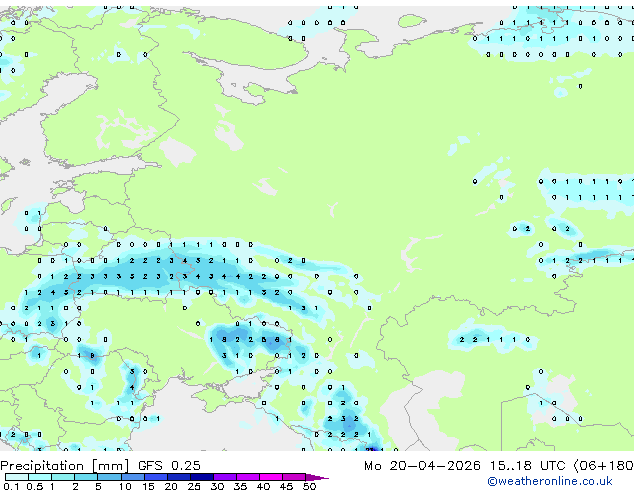Click the legend swatch between 10 and 15
This screenshot has height=490, width=634.
click(x=132, y=477)
